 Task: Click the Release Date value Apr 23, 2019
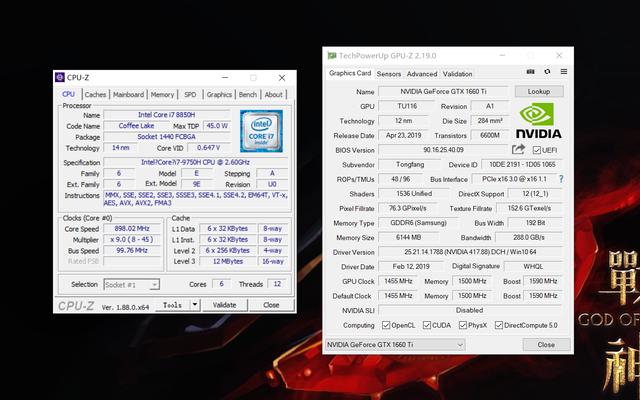(x=403, y=135)
